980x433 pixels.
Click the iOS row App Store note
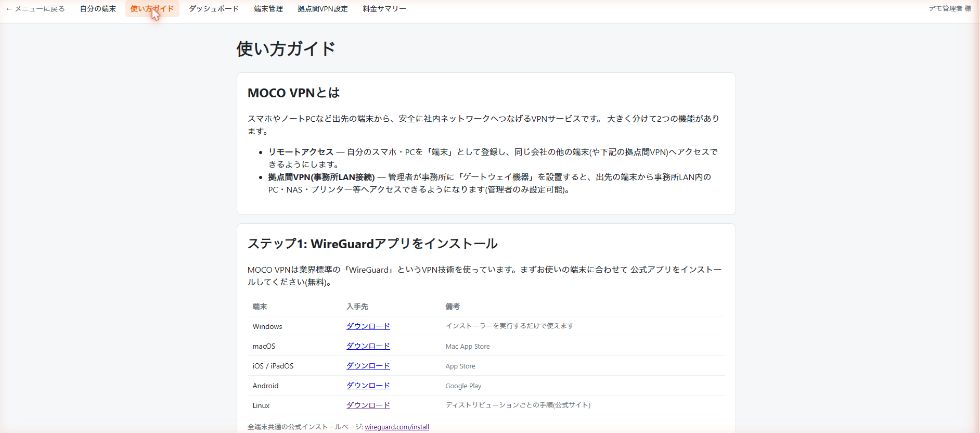coord(460,366)
